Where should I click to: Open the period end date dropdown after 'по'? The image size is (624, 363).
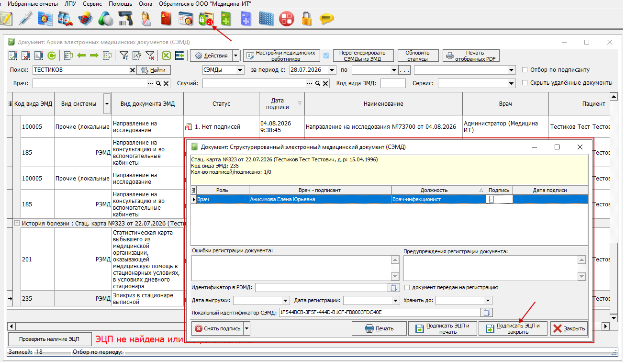[x=394, y=70]
